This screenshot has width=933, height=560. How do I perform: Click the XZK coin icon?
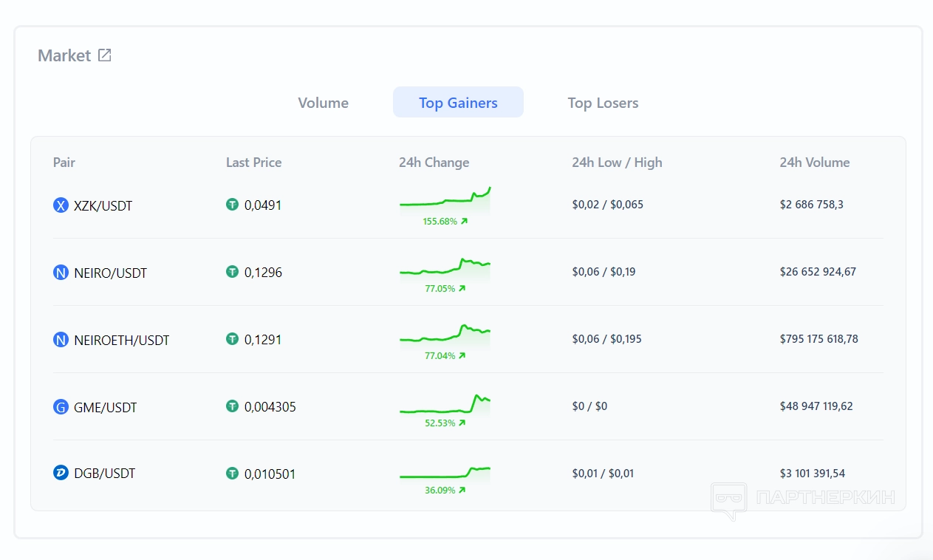[61, 205]
